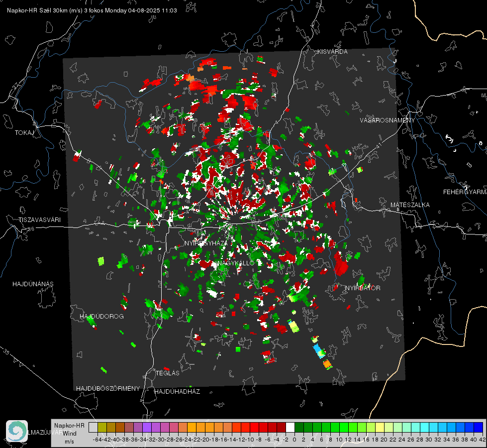Click the swirl radar logo icon
Screen dimensions: 487x448
click(17, 431)
